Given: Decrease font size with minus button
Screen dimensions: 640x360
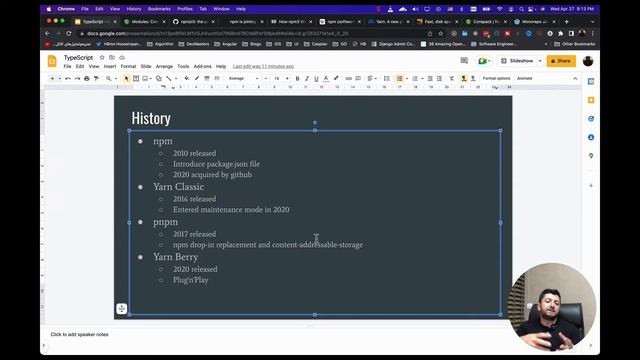Looking at the screenshot, I should pyautogui.click(x=266, y=78).
